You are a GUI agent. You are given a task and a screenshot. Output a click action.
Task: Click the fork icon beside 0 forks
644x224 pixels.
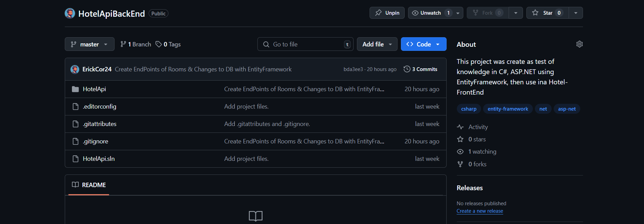pos(460,164)
